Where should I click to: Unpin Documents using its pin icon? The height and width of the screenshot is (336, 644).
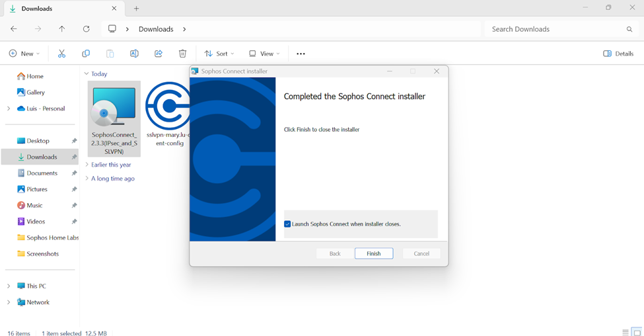pos(75,173)
